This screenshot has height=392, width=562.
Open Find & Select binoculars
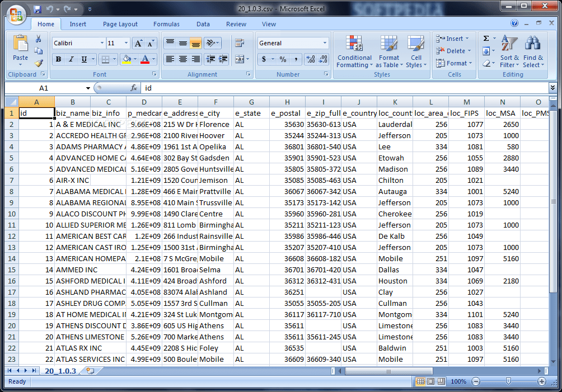coord(533,51)
